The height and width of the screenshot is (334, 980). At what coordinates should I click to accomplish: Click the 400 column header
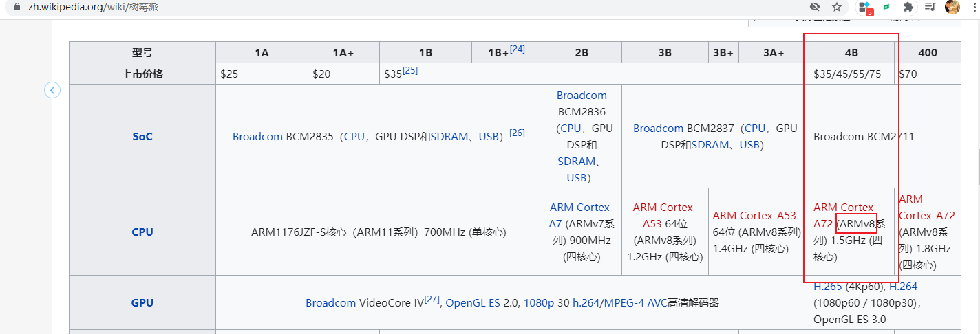928,52
